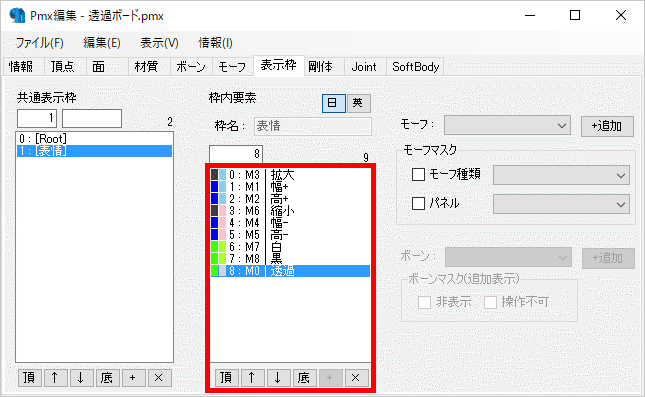Switch to the ボーン tab
645x397 pixels.
click(191, 67)
